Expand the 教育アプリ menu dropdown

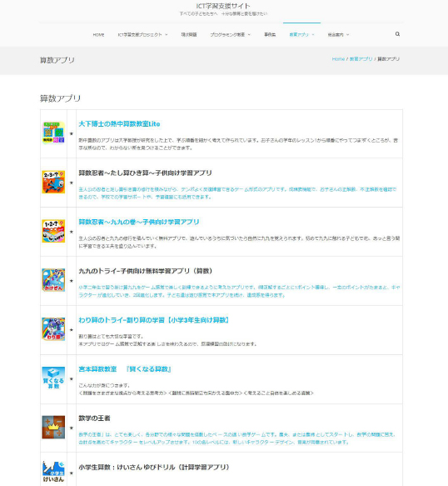point(302,35)
